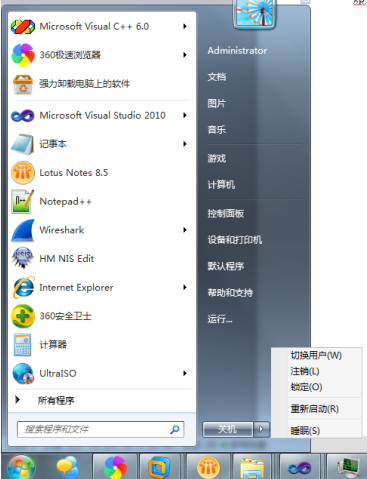Expand 记事本 recent files arrow
Image resolution: width=367 pixels, height=479 pixels.
point(185,144)
